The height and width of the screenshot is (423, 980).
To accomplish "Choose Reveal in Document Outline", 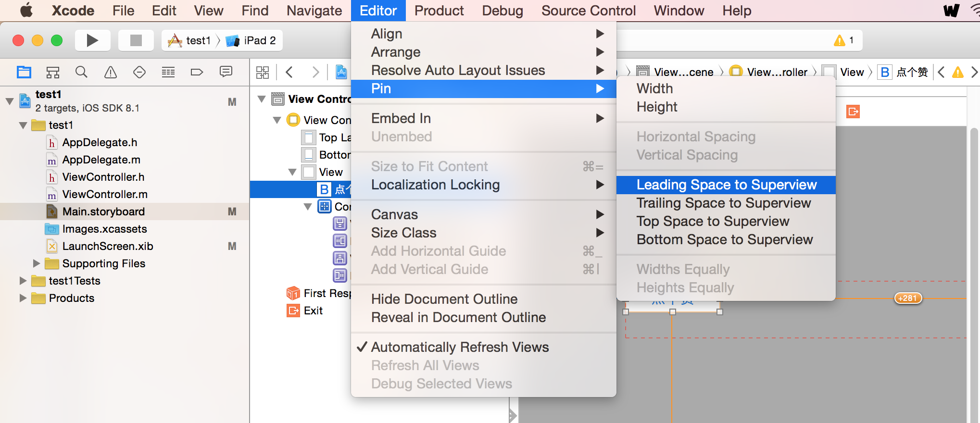I will tap(484, 317).
